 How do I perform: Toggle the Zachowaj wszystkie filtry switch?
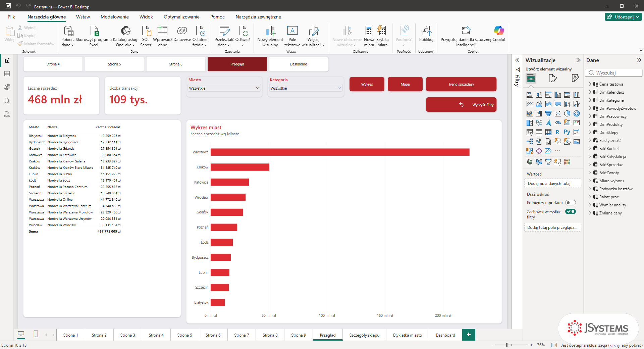pos(570,211)
